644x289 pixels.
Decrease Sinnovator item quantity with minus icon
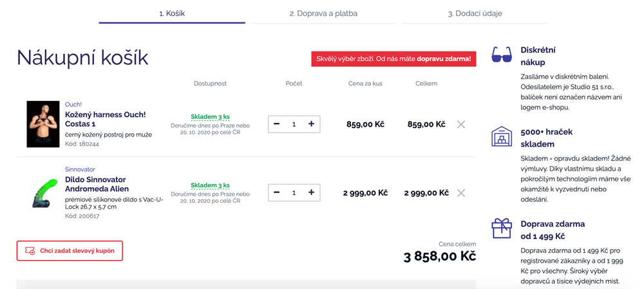coord(276,192)
